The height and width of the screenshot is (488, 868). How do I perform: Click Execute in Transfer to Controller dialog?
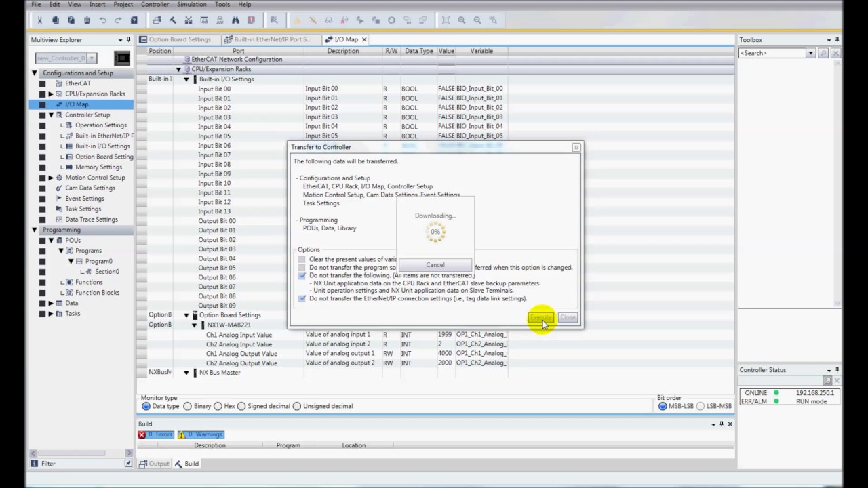542,318
